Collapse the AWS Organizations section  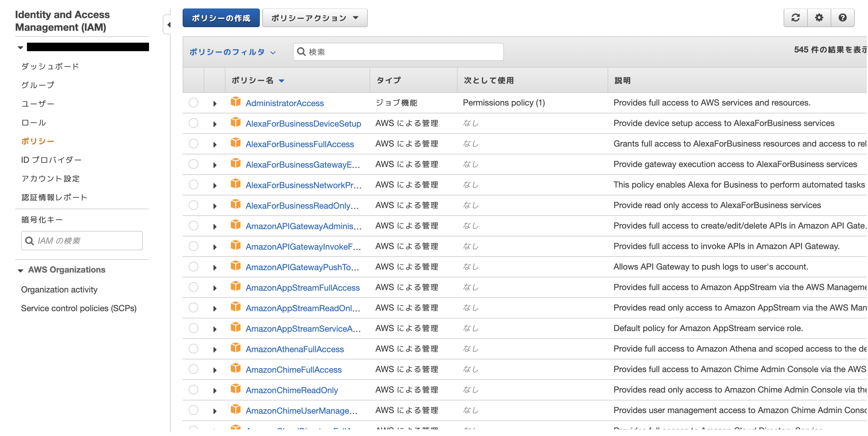[20, 270]
